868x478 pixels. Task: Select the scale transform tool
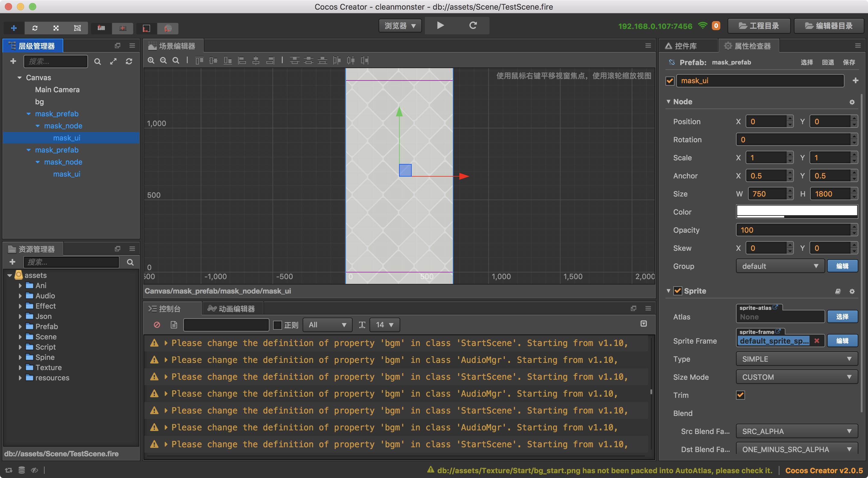coord(56,28)
